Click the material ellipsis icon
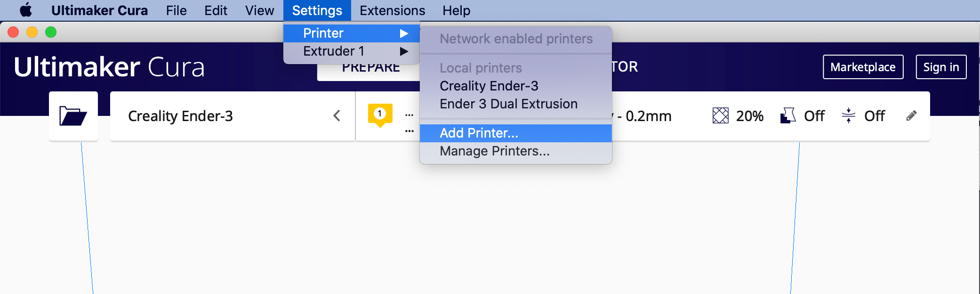Screen dimensions: 980x294 click(x=409, y=114)
